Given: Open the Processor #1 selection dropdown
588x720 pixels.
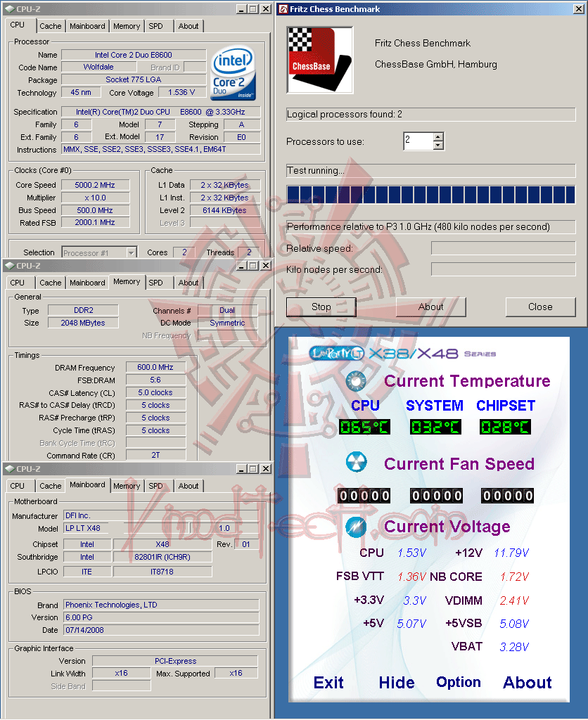Looking at the screenshot, I should click(132, 252).
